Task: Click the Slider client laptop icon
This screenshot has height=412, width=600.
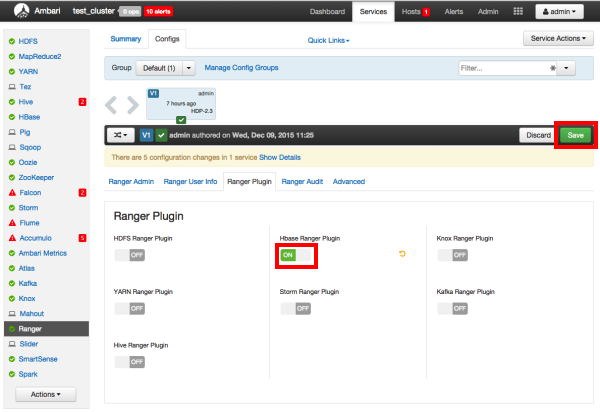Action: [12, 344]
